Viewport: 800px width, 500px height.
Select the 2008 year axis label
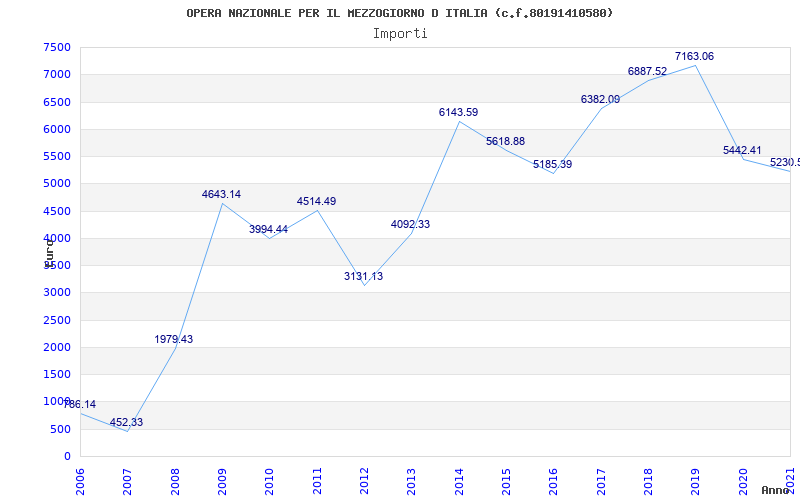coord(175,481)
